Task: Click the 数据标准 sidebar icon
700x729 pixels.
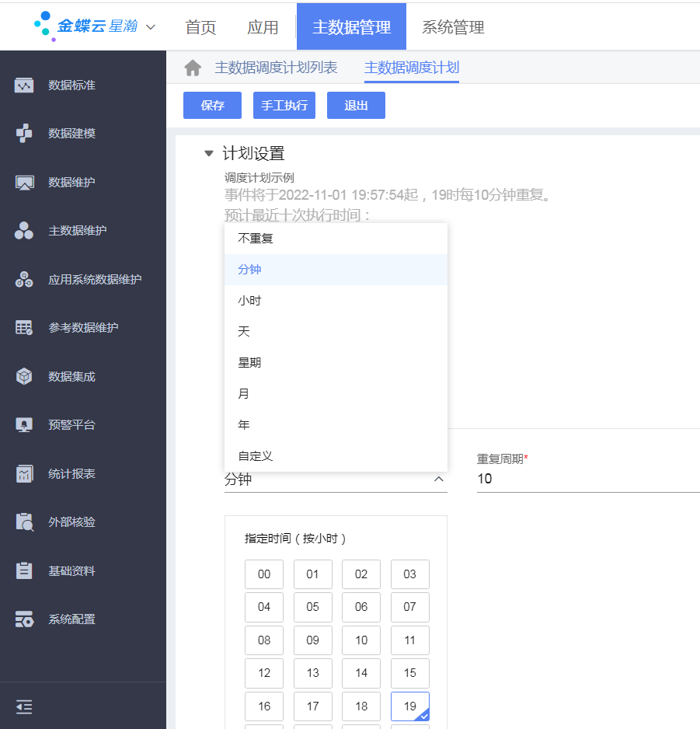Action: pyautogui.click(x=24, y=85)
